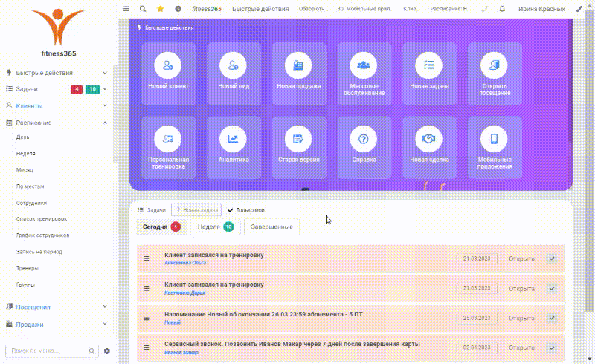Screen dimensions: 595x364
Task: Click the yellow star favorites icon
Action: (x=160, y=9)
